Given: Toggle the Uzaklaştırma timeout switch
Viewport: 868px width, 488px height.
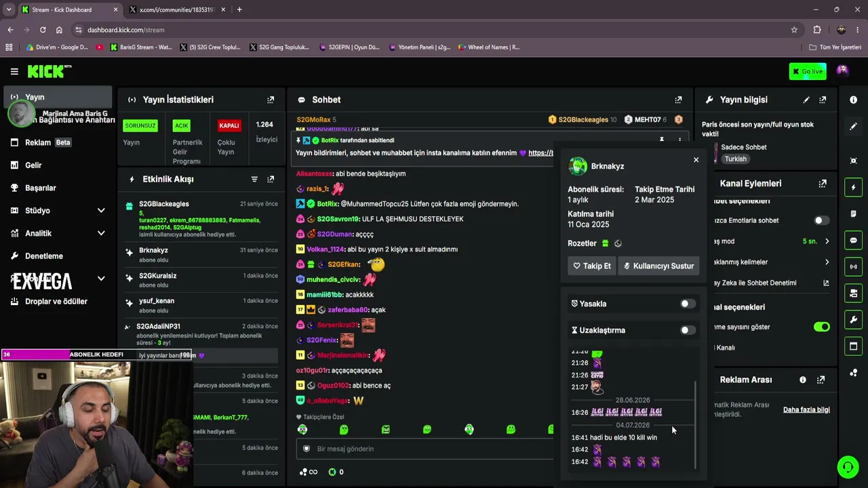Looking at the screenshot, I should click(x=688, y=330).
